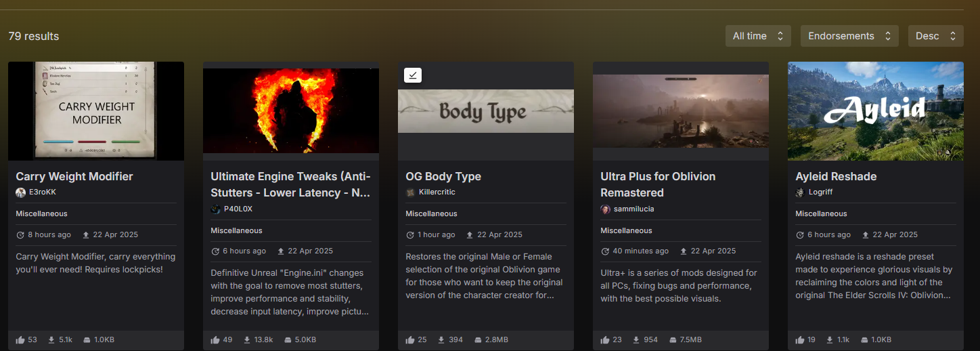Viewport: 980px width, 351px height.
Task: Click the updated clock icon beside 40 minutes ago
Action: tap(605, 251)
